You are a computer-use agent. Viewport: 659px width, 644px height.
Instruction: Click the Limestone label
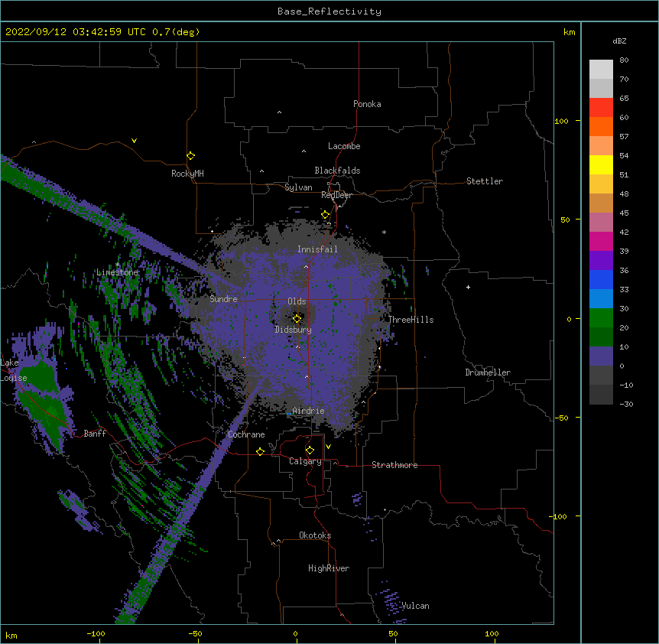click(x=117, y=272)
